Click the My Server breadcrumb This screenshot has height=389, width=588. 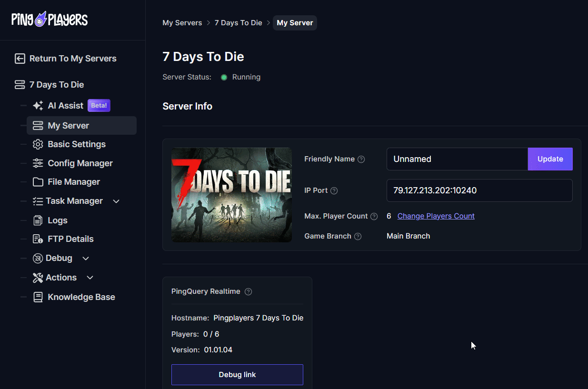click(x=295, y=23)
